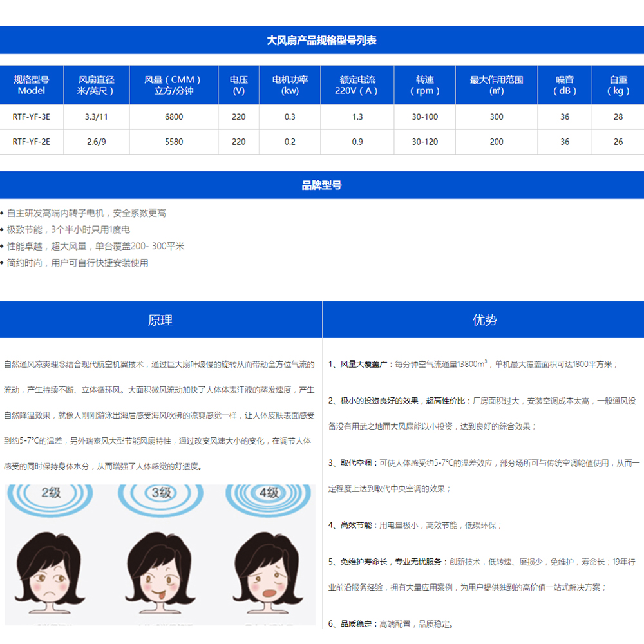Click the 2.6/9 diameter value
The width and height of the screenshot is (644, 644).
pyautogui.click(x=96, y=142)
